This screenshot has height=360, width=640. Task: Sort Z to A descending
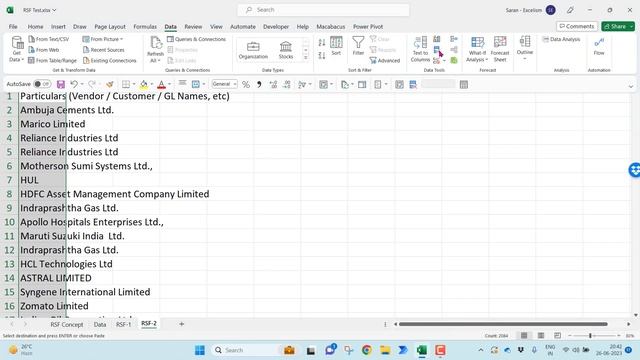point(322,56)
